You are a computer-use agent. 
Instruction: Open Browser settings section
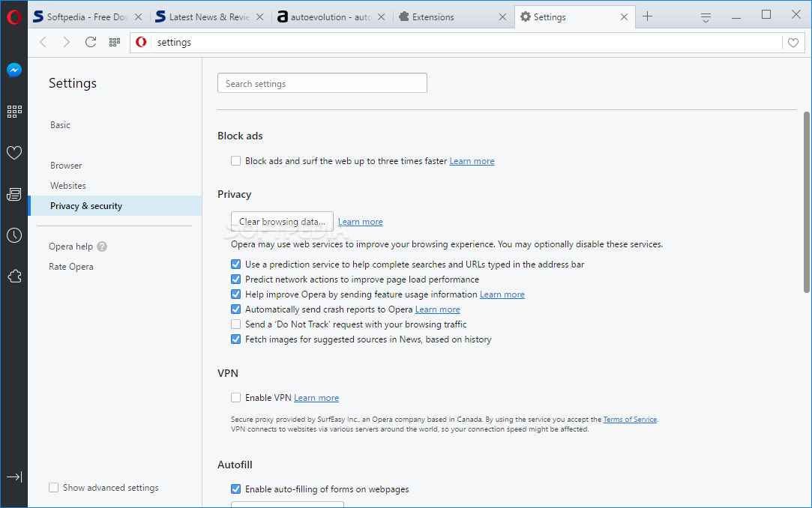(66, 166)
